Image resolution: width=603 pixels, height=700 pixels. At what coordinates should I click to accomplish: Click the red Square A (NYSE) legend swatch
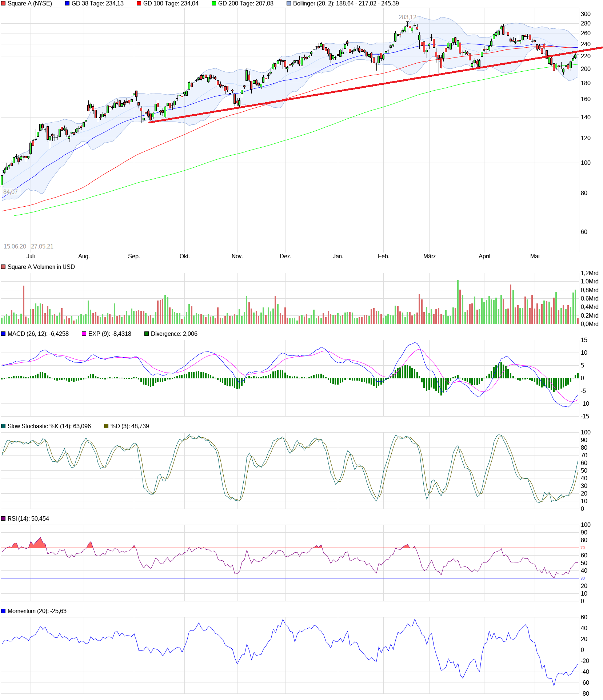[x=3, y=4]
